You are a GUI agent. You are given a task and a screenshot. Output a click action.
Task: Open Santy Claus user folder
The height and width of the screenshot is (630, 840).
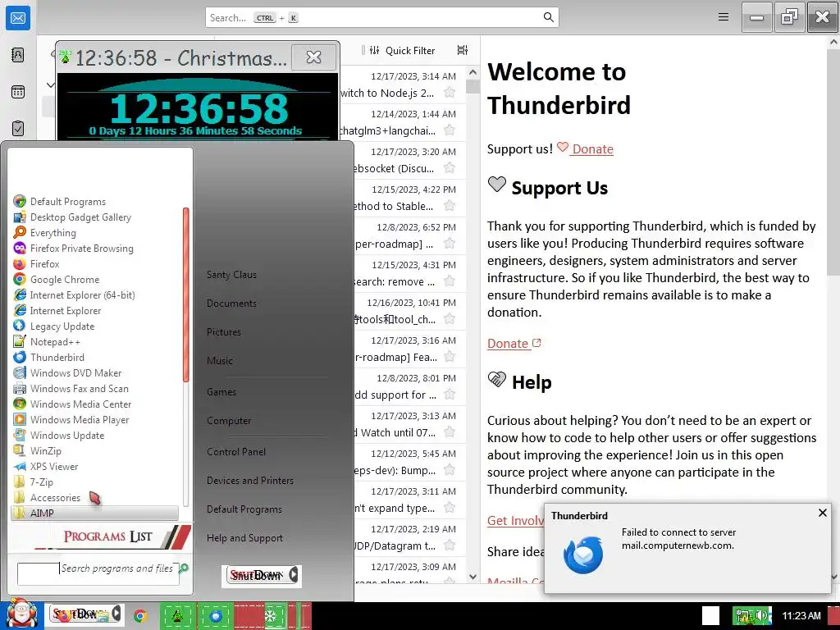pos(231,274)
